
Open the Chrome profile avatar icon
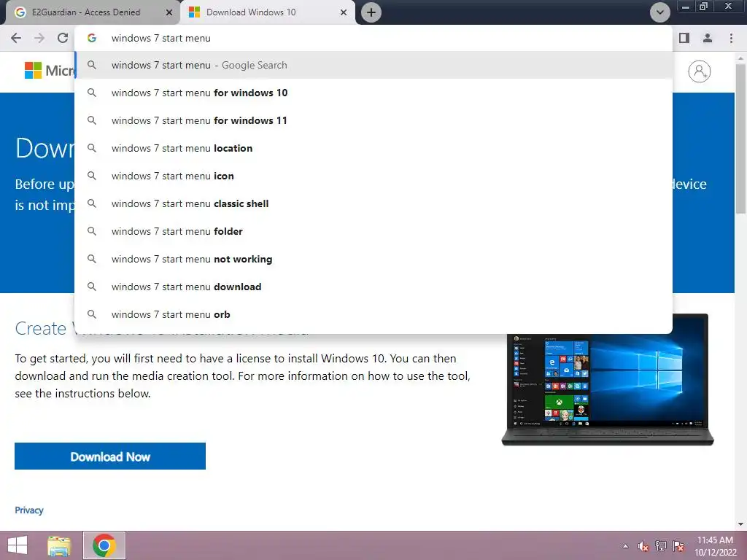click(x=708, y=38)
